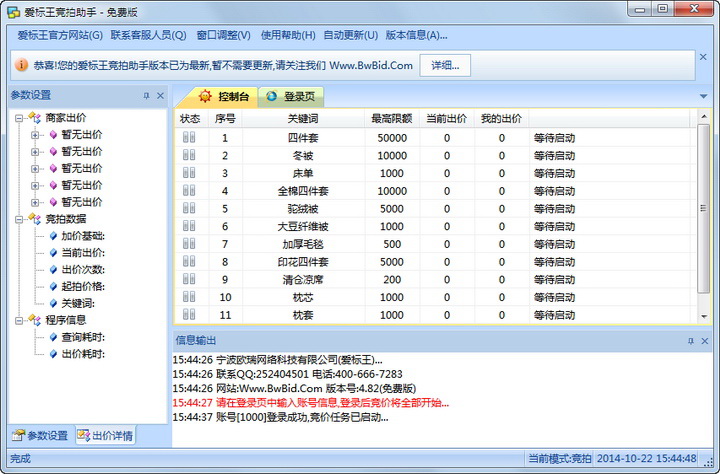Click the 当前出价 column header
The image size is (720, 474).
point(446,118)
